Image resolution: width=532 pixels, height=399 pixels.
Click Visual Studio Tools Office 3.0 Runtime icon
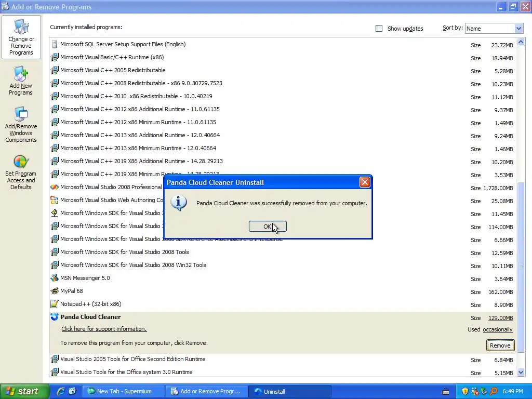[54, 372]
